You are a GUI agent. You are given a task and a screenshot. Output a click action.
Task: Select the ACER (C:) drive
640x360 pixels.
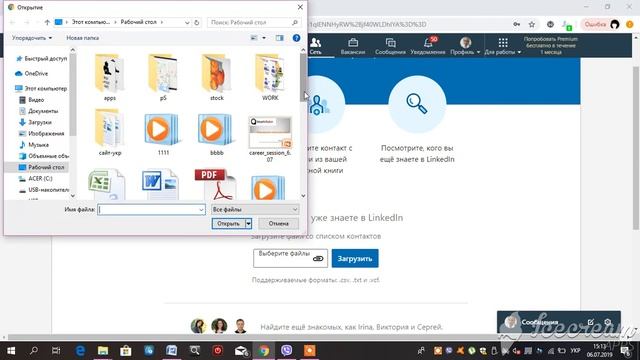[x=36, y=179]
